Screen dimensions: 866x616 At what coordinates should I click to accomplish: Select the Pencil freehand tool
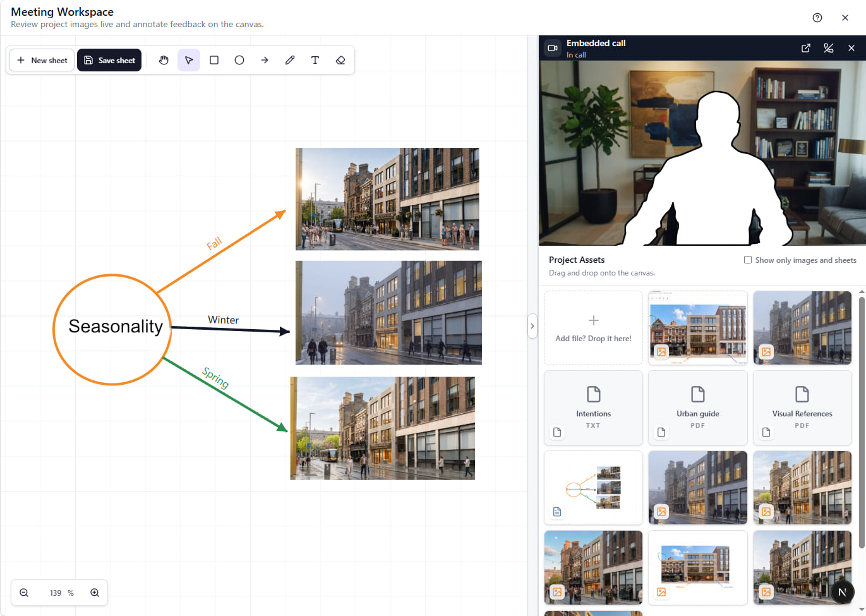point(290,60)
